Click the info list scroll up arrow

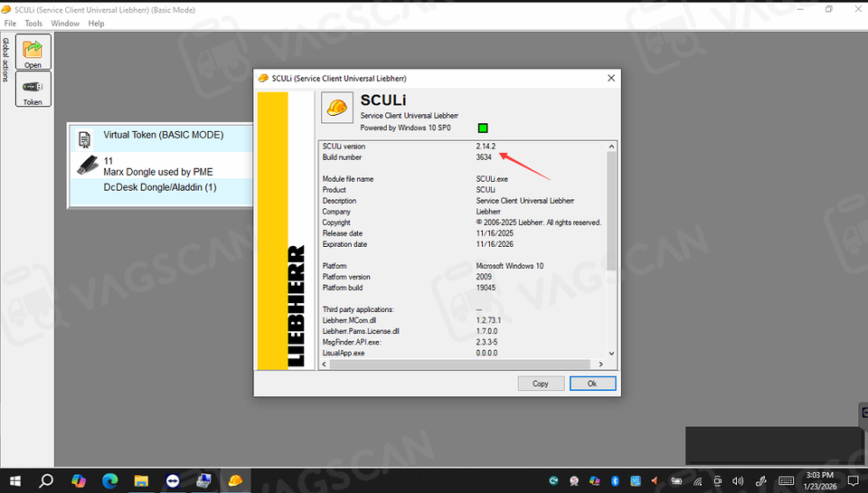[611, 147]
